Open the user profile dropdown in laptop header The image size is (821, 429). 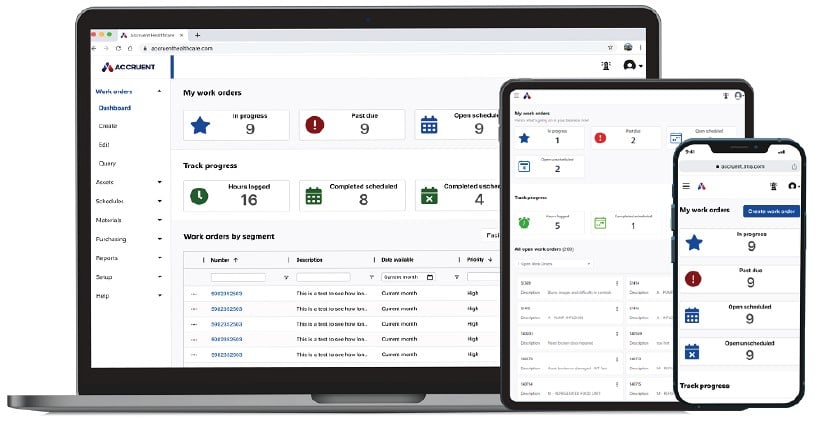[x=632, y=66]
